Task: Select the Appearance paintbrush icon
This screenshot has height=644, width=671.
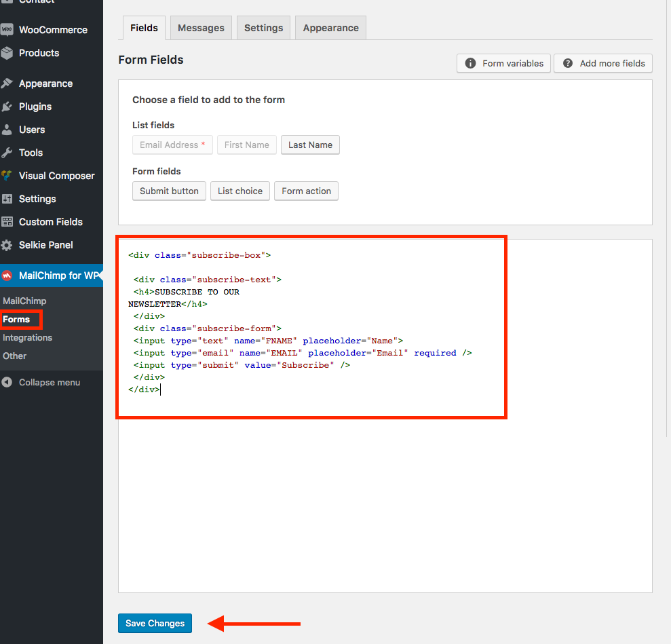Action: [11, 83]
